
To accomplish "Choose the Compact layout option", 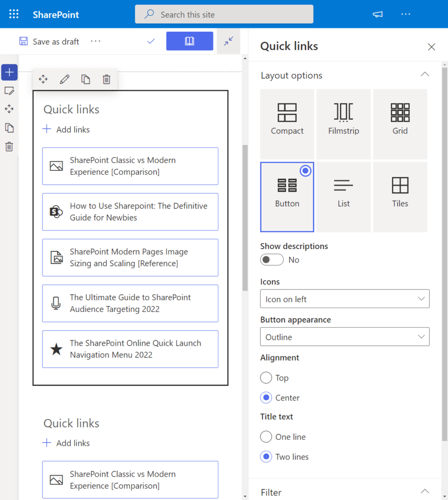I will (x=287, y=124).
